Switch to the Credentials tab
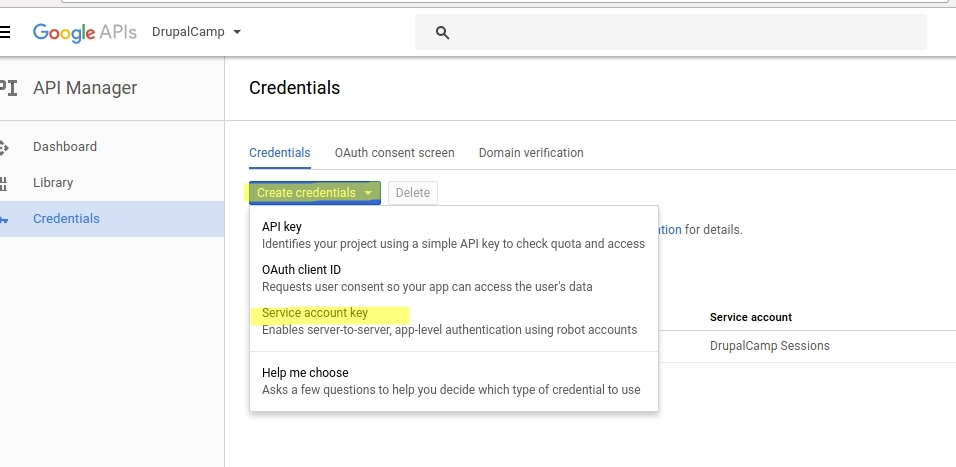 point(280,153)
